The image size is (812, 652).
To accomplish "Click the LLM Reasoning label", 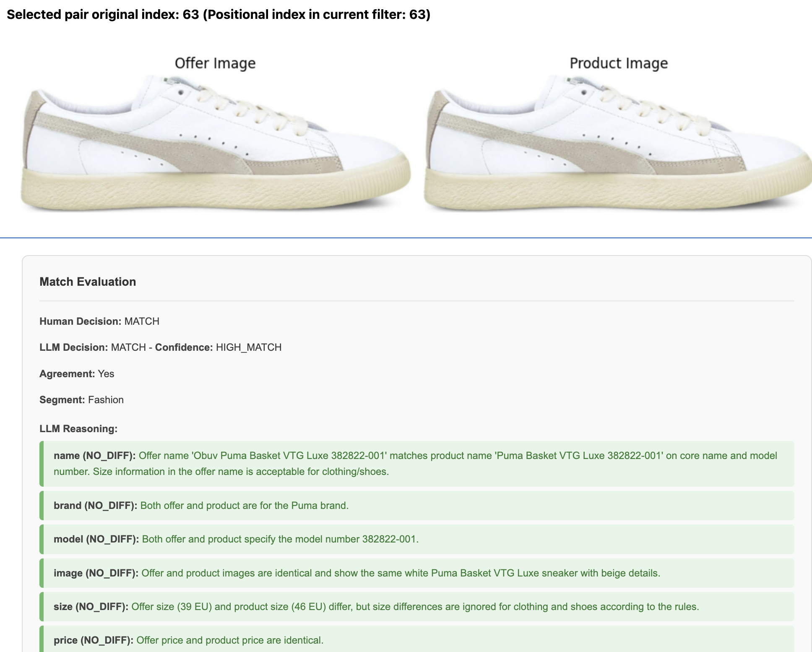I will tap(78, 429).
